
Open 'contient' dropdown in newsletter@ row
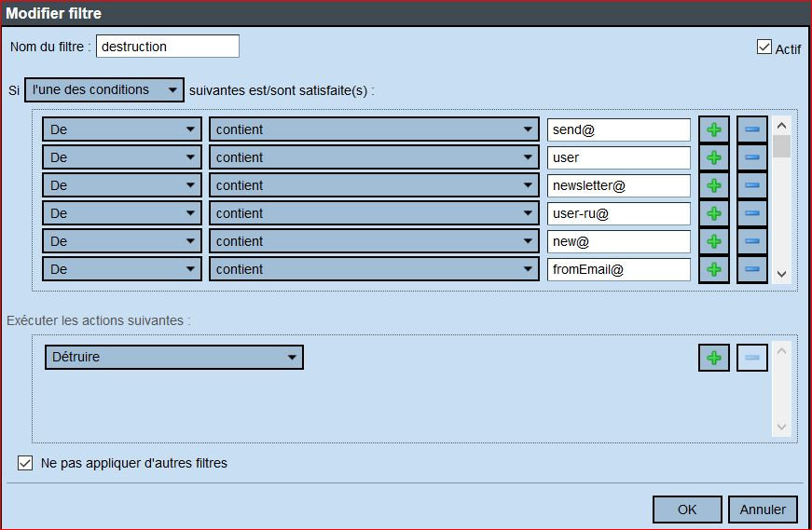[x=374, y=185]
